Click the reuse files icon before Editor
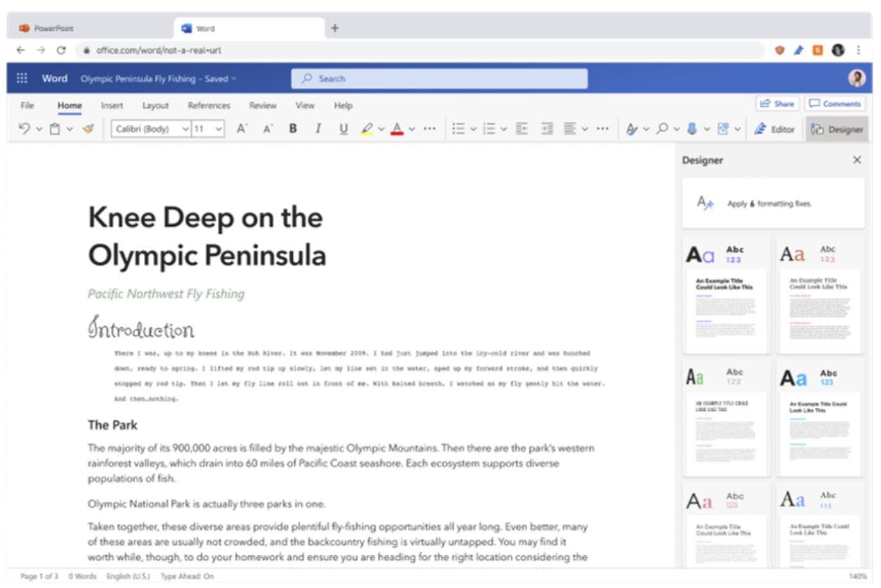The image size is (881, 588). (723, 128)
